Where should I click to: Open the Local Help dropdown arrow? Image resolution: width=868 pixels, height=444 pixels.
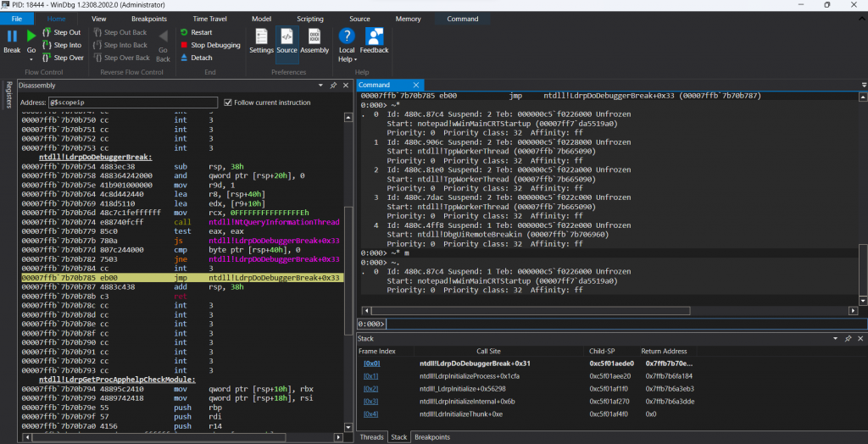[x=355, y=60]
